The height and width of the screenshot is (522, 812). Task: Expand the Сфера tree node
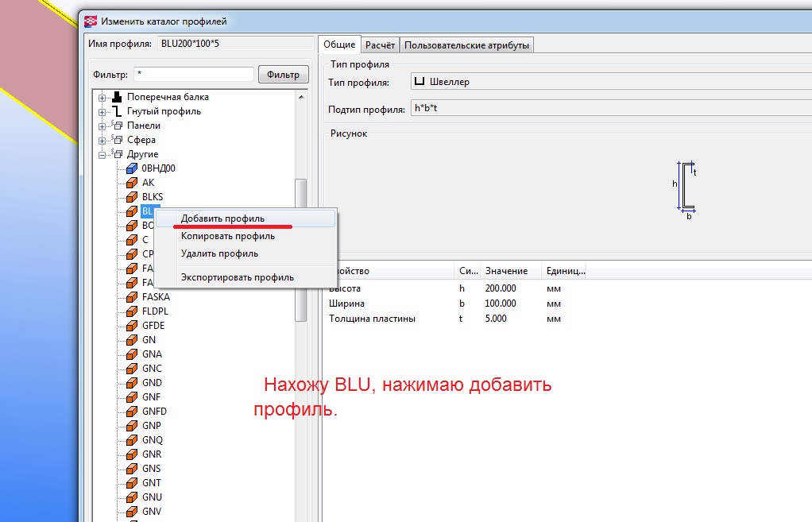(x=102, y=141)
